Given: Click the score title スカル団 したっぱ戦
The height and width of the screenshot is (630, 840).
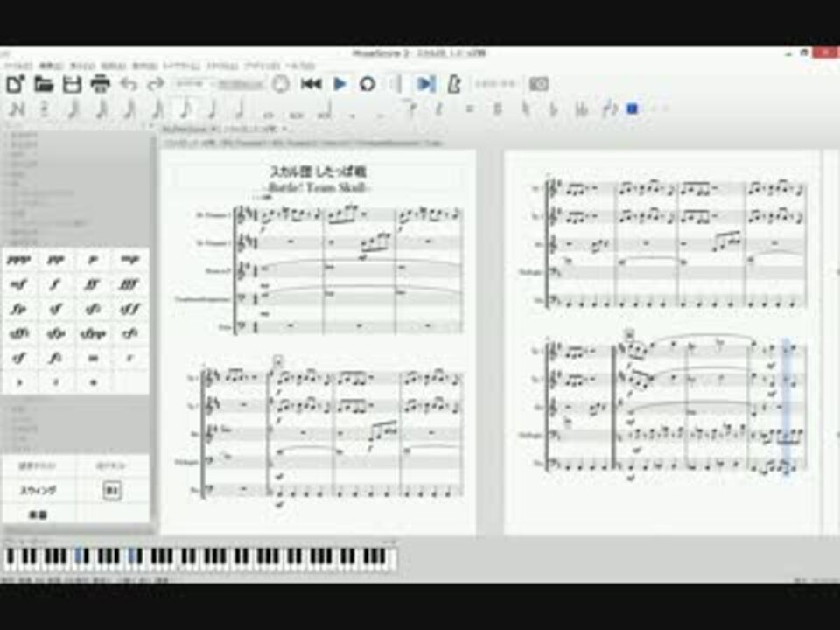Looking at the screenshot, I should [x=318, y=172].
